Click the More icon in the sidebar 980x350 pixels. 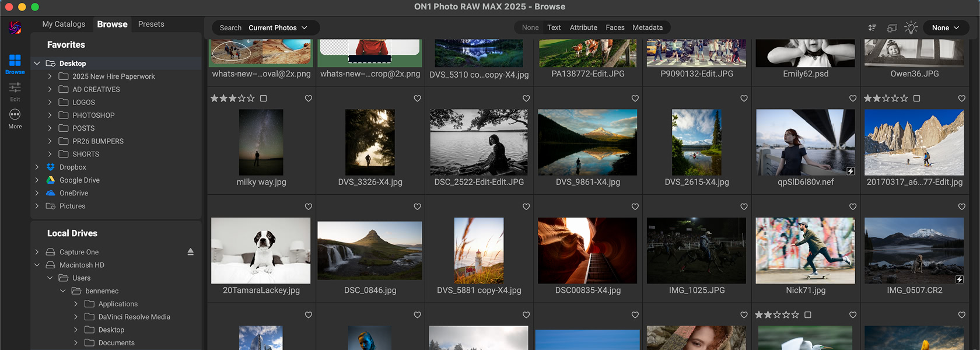pos(15,118)
